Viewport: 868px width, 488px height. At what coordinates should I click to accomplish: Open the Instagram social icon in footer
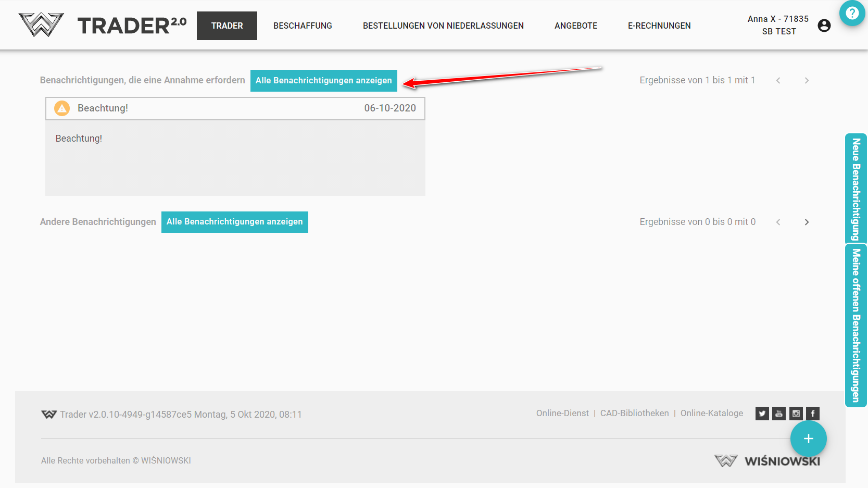tap(796, 414)
